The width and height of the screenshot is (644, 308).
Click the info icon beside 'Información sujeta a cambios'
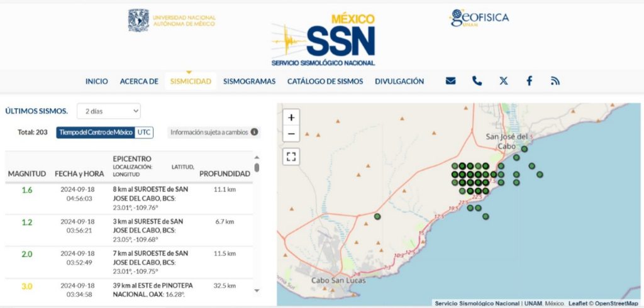coord(254,133)
